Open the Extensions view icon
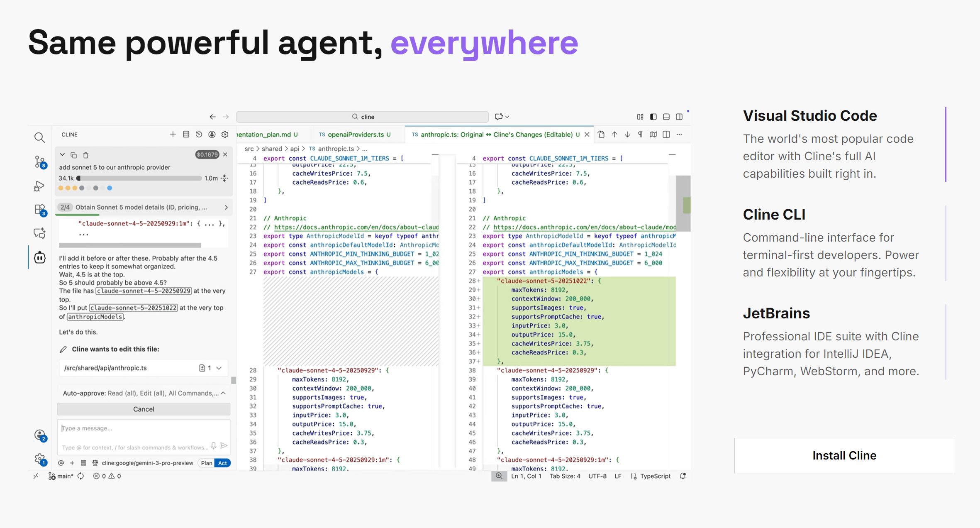The image size is (980, 528). coord(39,209)
